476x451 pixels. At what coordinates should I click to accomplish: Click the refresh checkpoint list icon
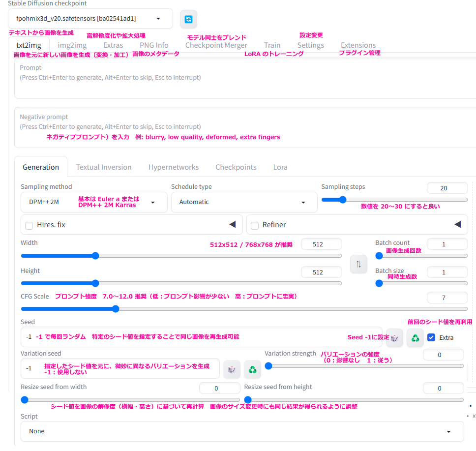pyautogui.click(x=188, y=19)
